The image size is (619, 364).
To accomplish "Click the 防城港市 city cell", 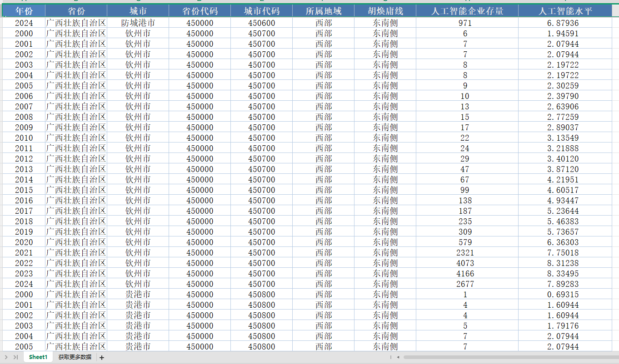I will click(x=138, y=23).
